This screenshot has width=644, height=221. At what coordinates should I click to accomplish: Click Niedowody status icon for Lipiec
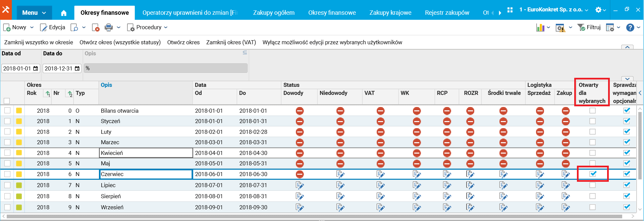(x=340, y=185)
